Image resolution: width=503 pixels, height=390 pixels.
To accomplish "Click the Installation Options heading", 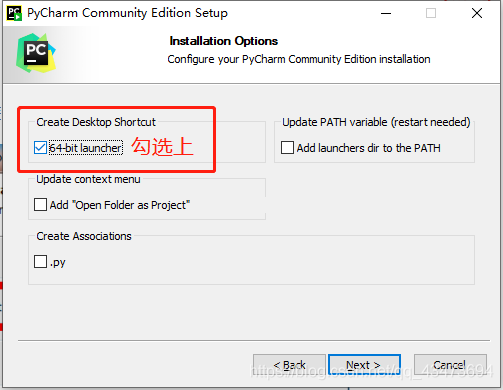I will click(x=224, y=41).
